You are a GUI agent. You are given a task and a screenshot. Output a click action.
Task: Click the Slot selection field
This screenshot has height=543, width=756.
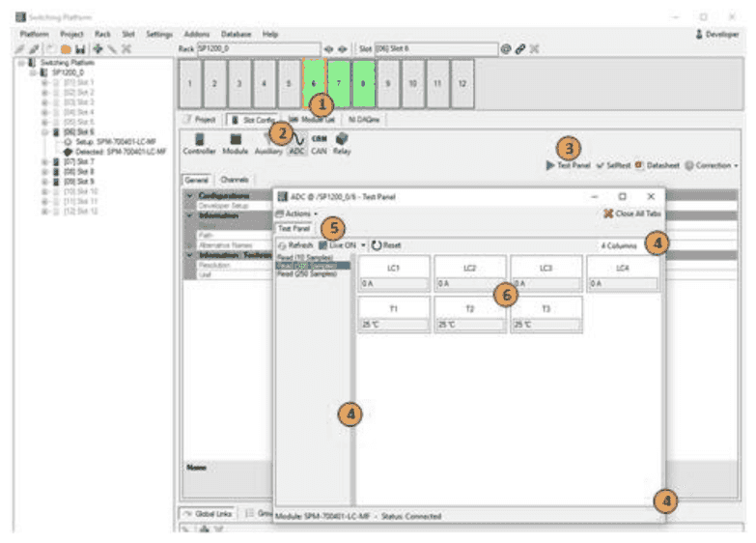click(x=435, y=48)
